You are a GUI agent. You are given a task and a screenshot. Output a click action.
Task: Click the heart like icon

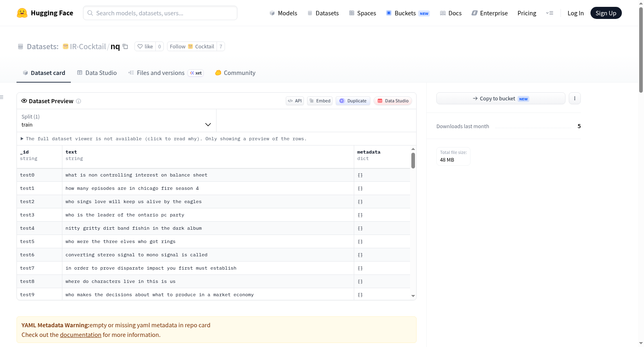click(140, 46)
